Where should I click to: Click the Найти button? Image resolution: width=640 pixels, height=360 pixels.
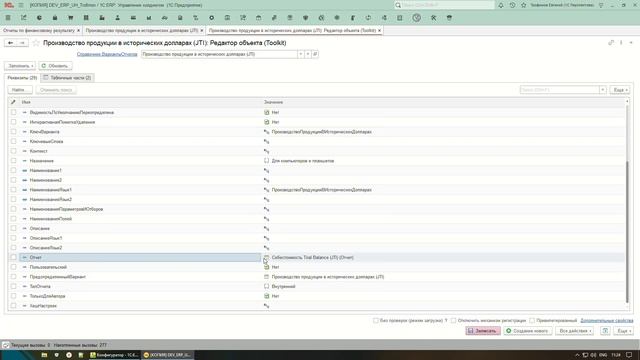20,90
